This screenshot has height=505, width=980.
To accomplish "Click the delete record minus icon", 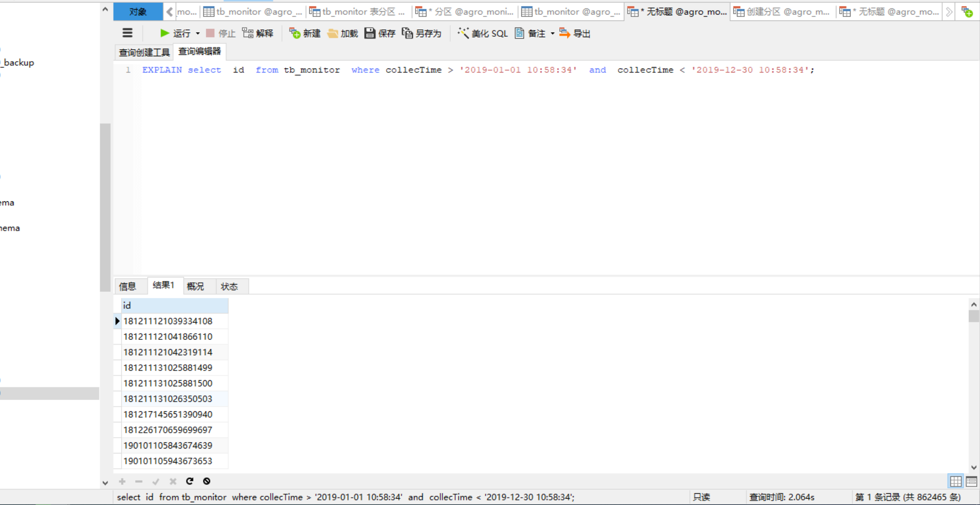I will point(139,481).
